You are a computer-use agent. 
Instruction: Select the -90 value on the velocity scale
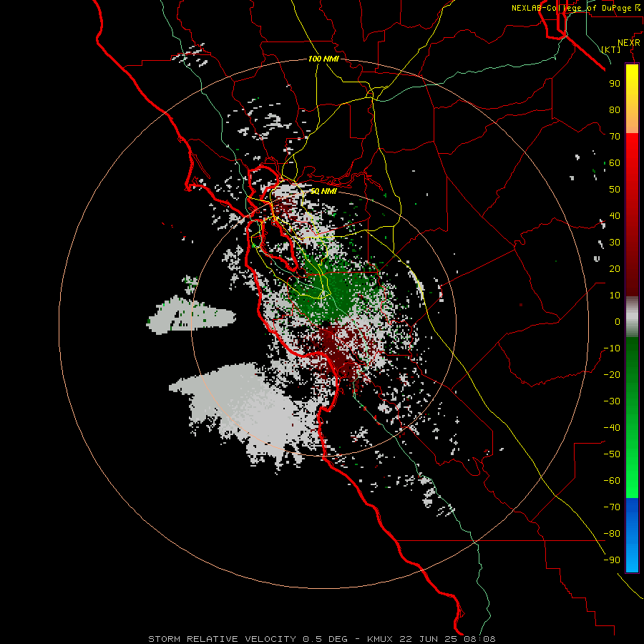point(612,560)
